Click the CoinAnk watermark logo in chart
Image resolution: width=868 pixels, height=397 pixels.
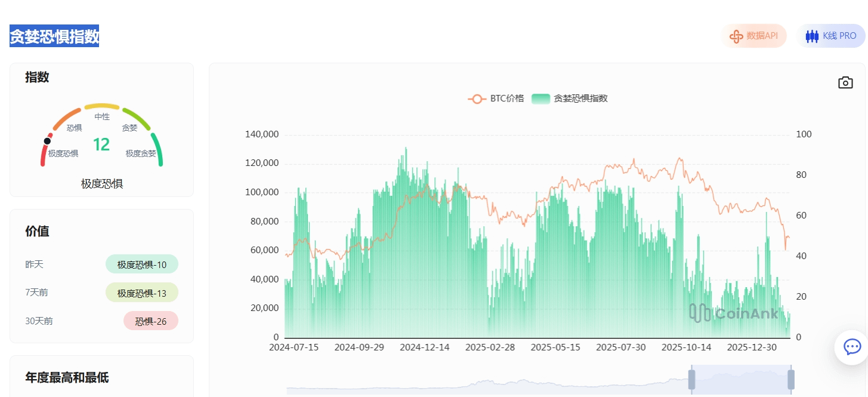[733, 313]
